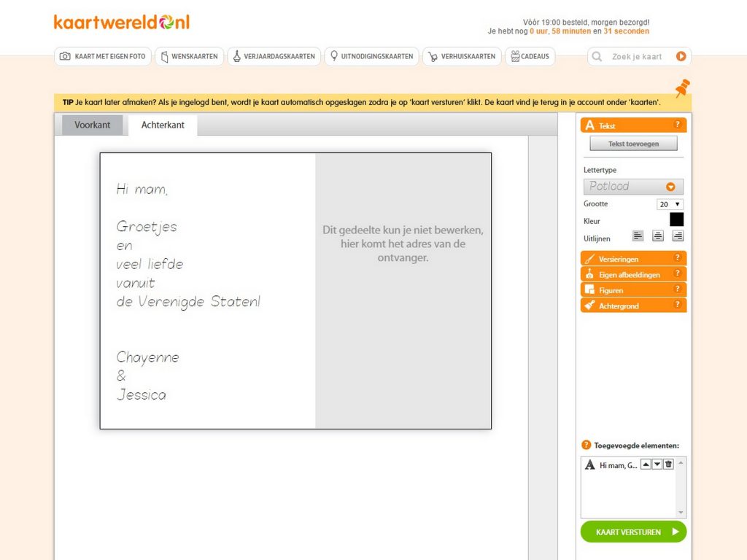This screenshot has height=560, width=747.
Task: Expand the Figuren panel
Action: tap(632, 290)
